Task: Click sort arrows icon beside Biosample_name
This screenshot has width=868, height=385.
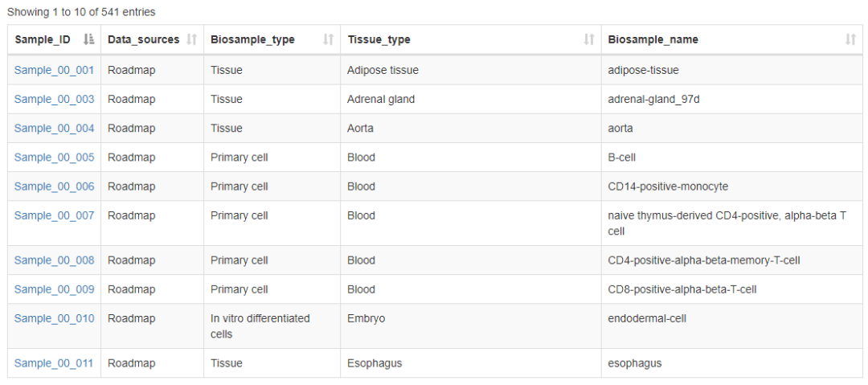Action: pyautogui.click(x=850, y=39)
